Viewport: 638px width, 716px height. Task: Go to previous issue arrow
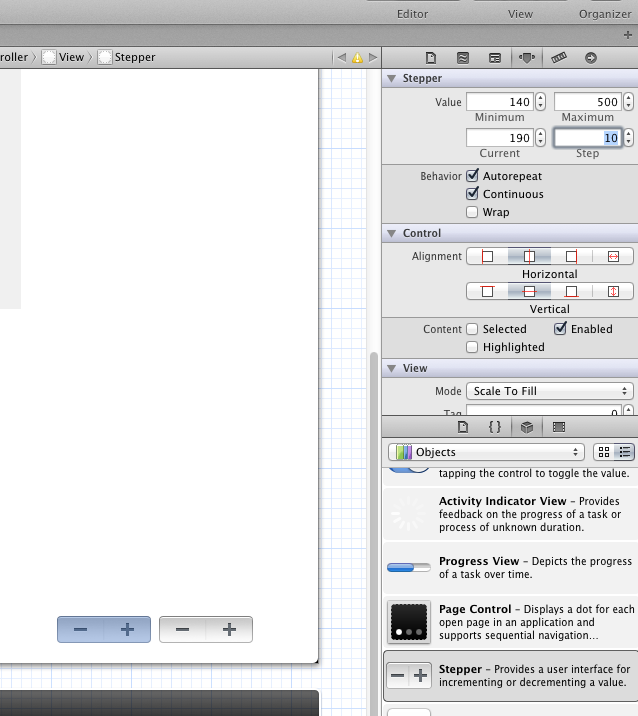(x=341, y=58)
